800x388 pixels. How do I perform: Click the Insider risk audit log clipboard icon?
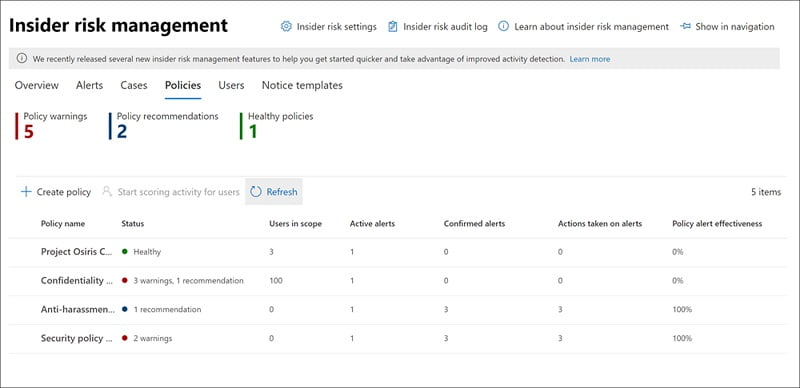coord(392,27)
